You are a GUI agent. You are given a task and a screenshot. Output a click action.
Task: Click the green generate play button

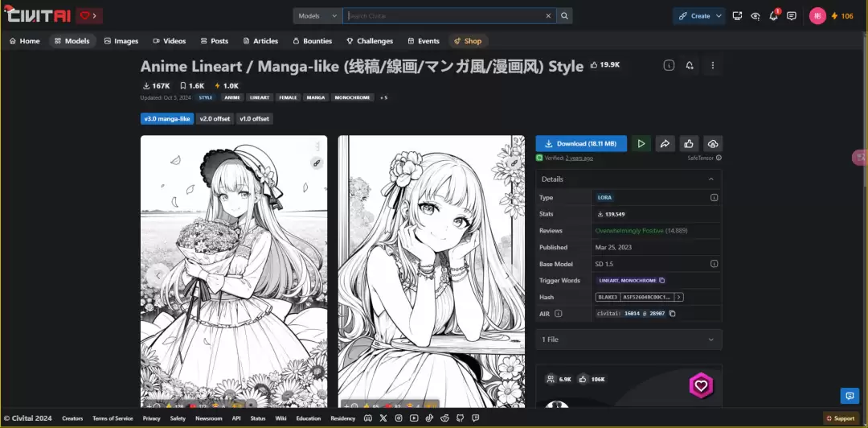[x=641, y=144]
